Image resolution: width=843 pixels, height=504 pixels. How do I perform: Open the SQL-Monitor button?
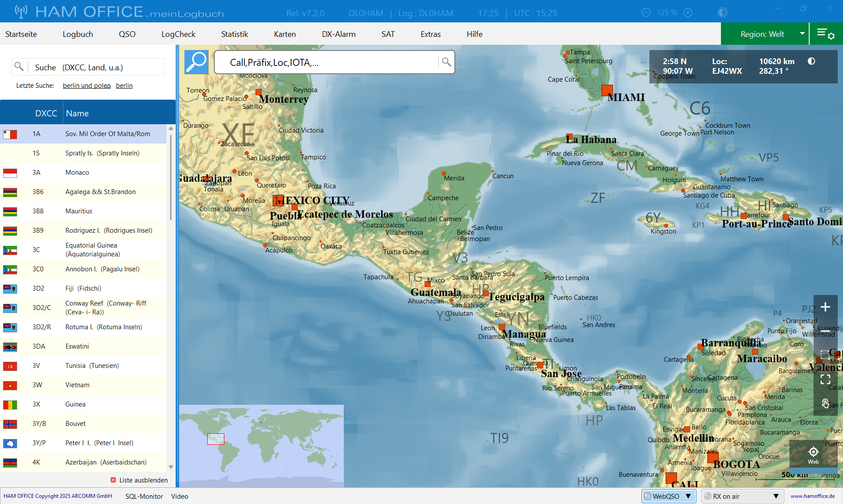tap(144, 496)
